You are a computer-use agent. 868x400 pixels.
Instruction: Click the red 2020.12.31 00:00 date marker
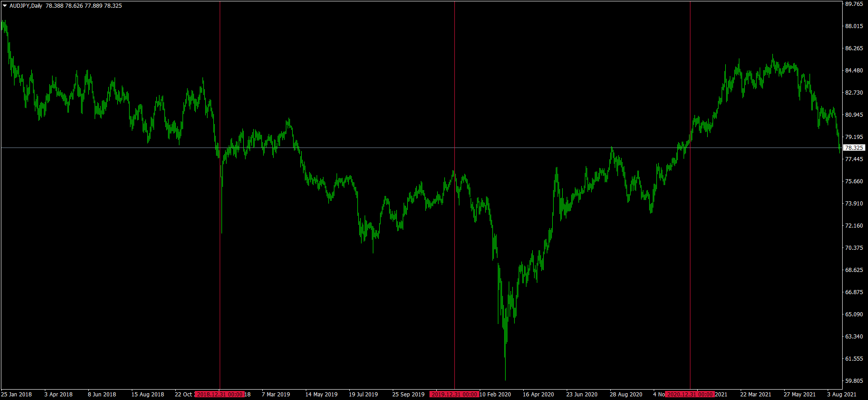click(690, 395)
